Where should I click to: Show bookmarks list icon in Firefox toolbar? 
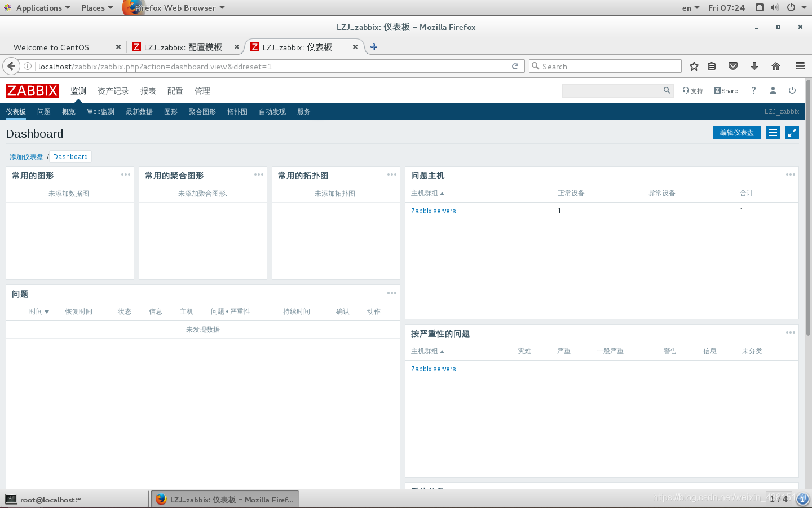coord(712,66)
